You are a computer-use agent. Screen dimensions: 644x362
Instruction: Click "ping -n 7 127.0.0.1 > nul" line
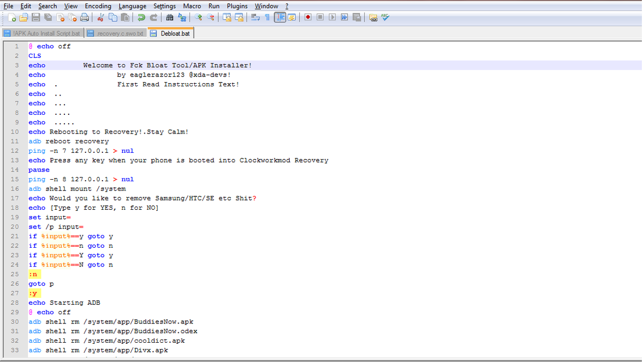(x=81, y=151)
